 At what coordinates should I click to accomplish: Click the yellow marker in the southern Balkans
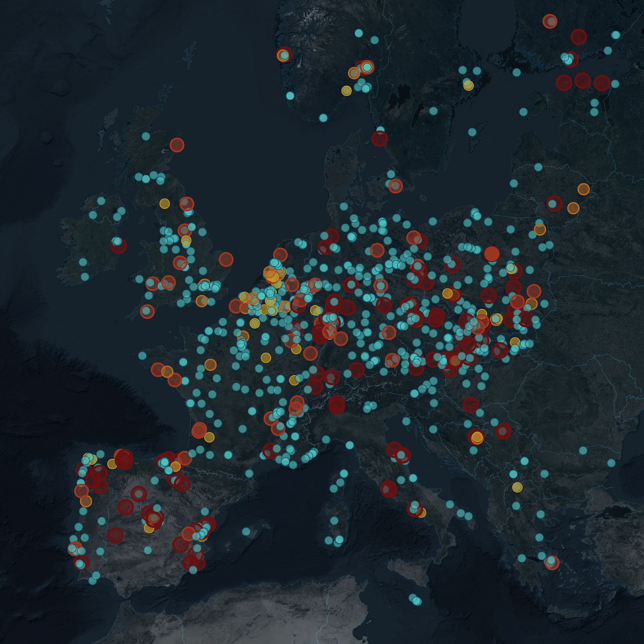point(517,487)
